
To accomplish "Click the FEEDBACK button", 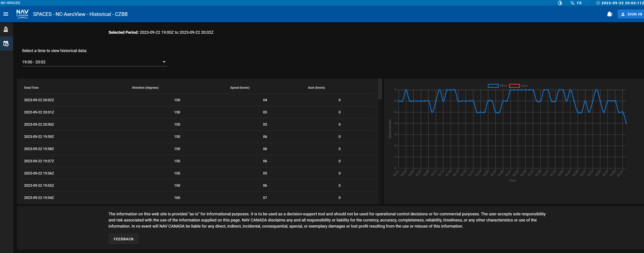I will point(124,239).
